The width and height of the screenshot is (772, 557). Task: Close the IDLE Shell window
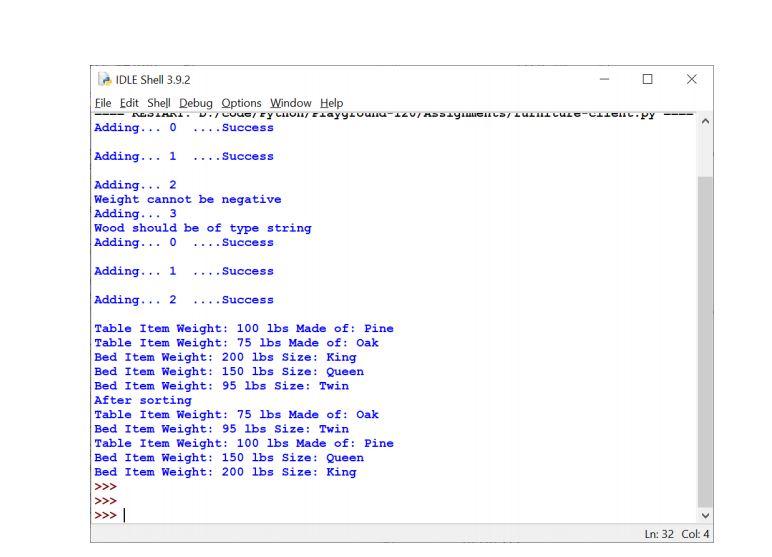point(692,79)
